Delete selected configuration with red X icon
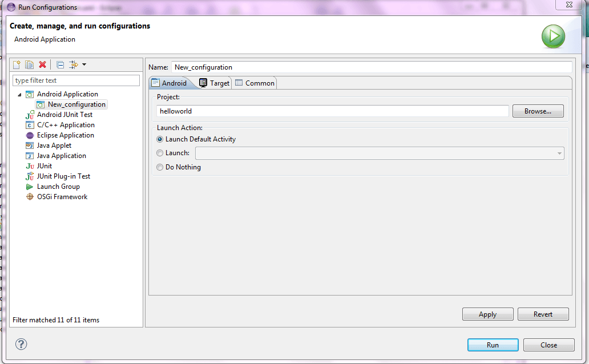The width and height of the screenshot is (589, 364). pos(42,64)
